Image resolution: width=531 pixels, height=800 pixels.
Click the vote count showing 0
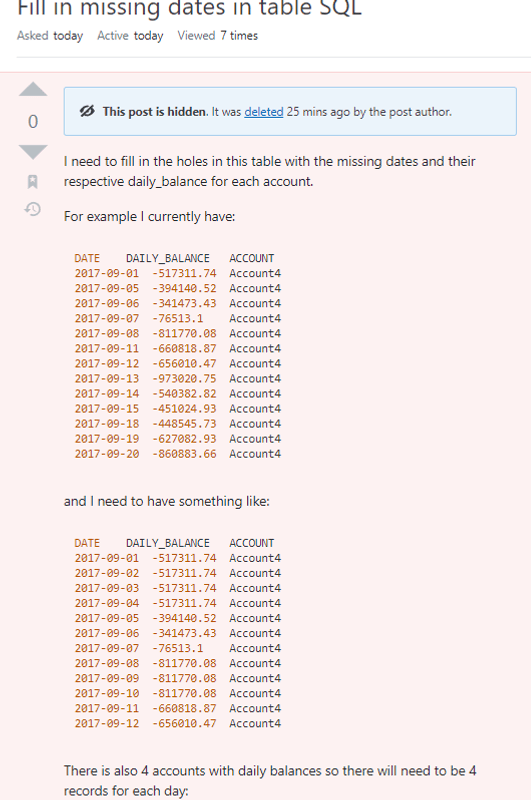coord(33,121)
